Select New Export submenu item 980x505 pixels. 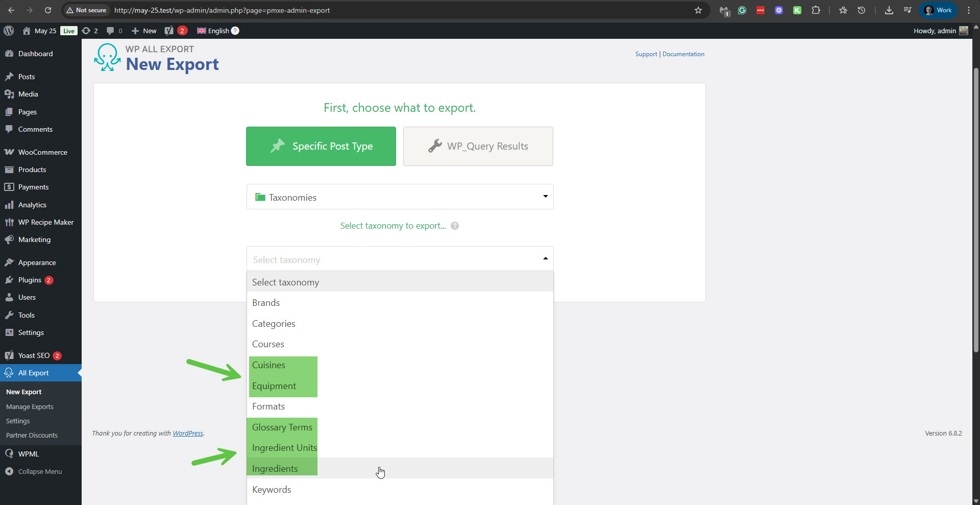(x=24, y=392)
